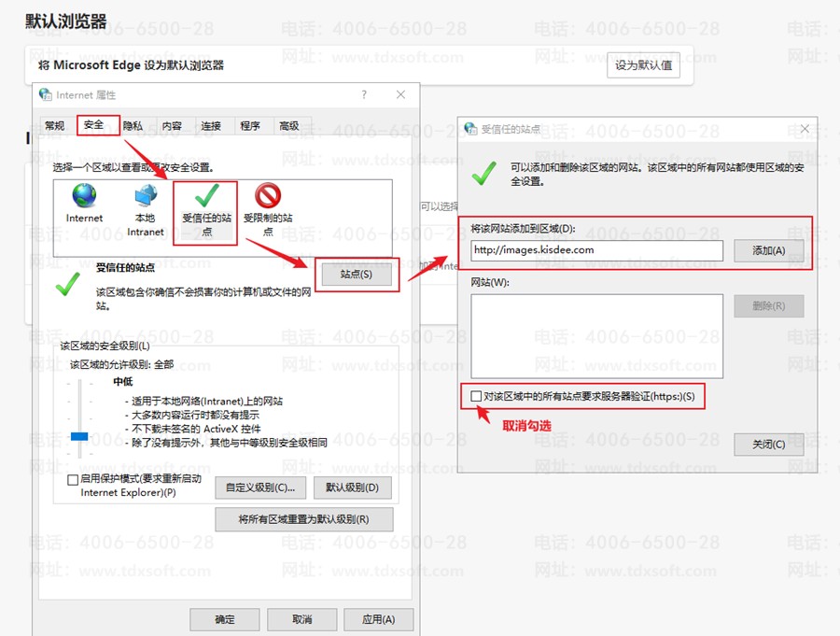This screenshot has width=840, height=636.
Task: Click the 确定 button
Action: [x=225, y=619]
